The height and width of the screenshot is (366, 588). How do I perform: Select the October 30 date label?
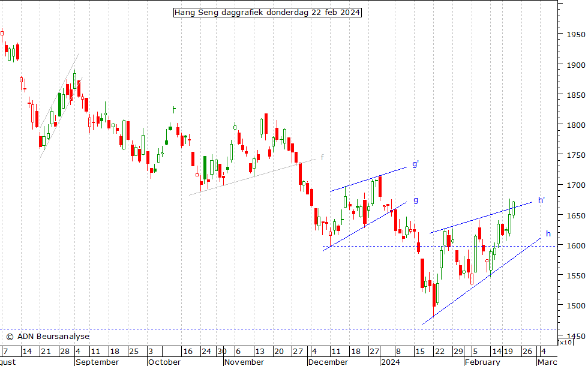[x=222, y=352]
